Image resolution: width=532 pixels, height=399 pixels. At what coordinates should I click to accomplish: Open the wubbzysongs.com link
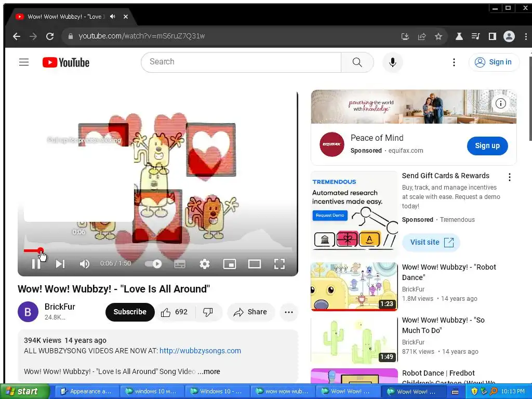click(200, 351)
